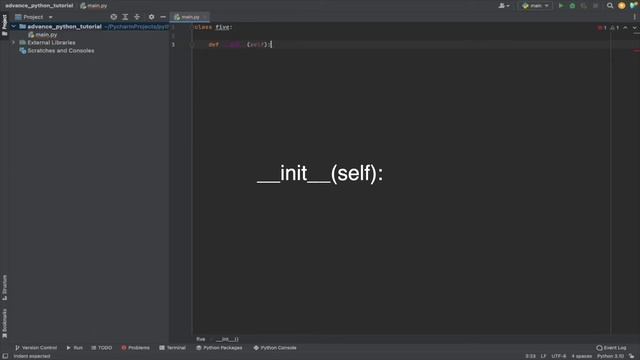The height and width of the screenshot is (360, 640).
Task: Click the error count indicator in editor
Action: pos(602,28)
